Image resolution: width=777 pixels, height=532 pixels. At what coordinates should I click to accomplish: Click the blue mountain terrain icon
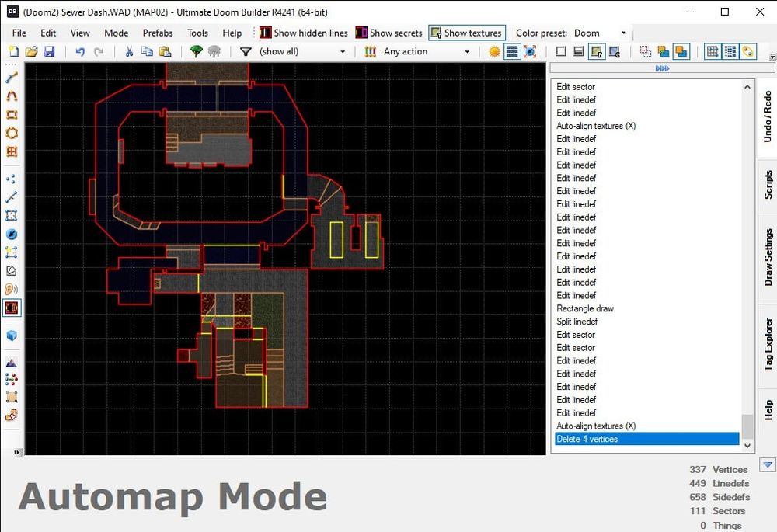(x=12, y=362)
